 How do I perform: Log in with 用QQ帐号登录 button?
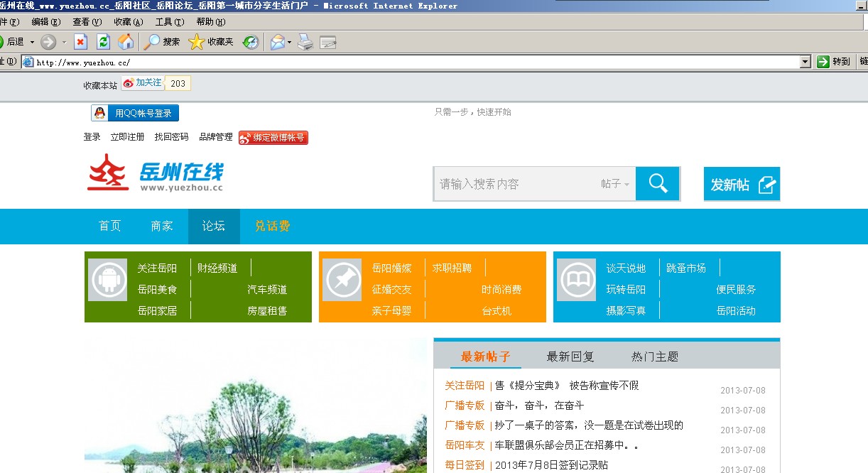tap(135, 113)
